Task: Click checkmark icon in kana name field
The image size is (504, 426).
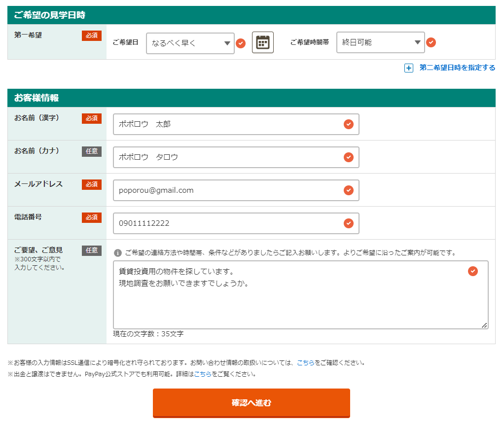Action: coord(349,157)
